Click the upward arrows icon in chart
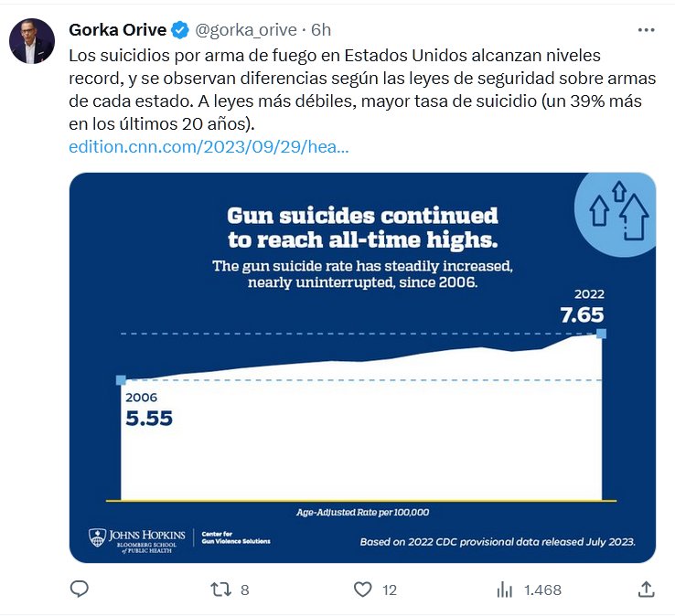Image resolution: width=675 pixels, height=616 pixels. coord(618,212)
